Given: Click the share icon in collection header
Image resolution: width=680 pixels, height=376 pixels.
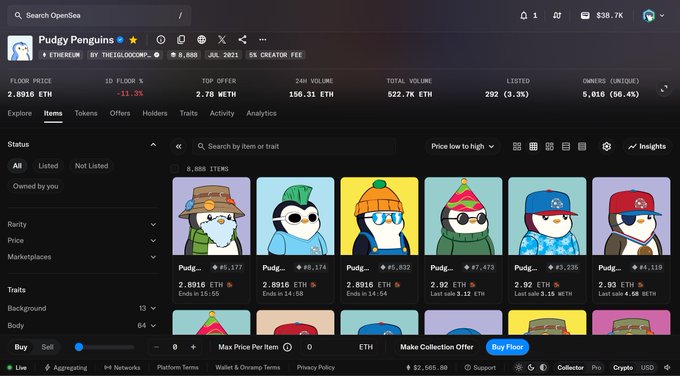Looking at the screenshot, I should point(242,40).
